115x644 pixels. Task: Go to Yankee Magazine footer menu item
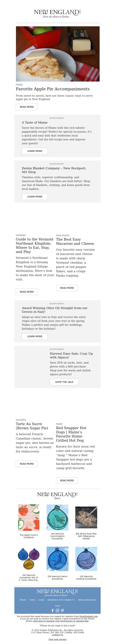coord(87,600)
